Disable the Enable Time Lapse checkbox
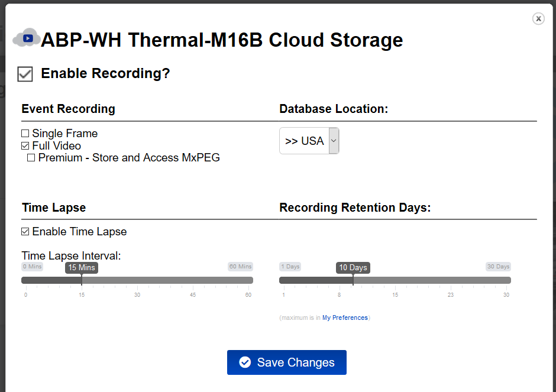Screen dimensions: 556x392 [x=25, y=232]
